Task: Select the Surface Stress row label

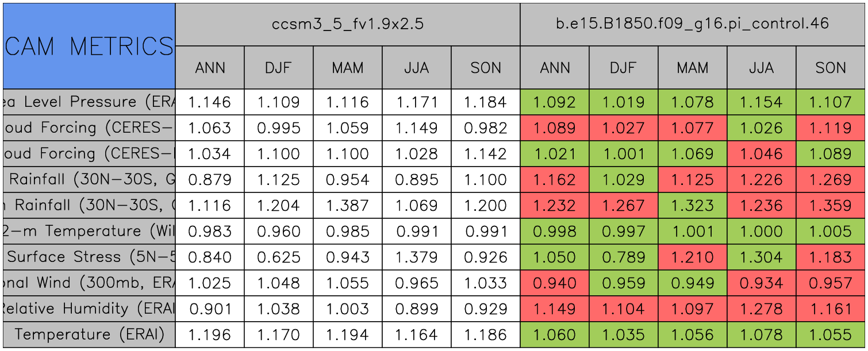Action: tap(89, 257)
